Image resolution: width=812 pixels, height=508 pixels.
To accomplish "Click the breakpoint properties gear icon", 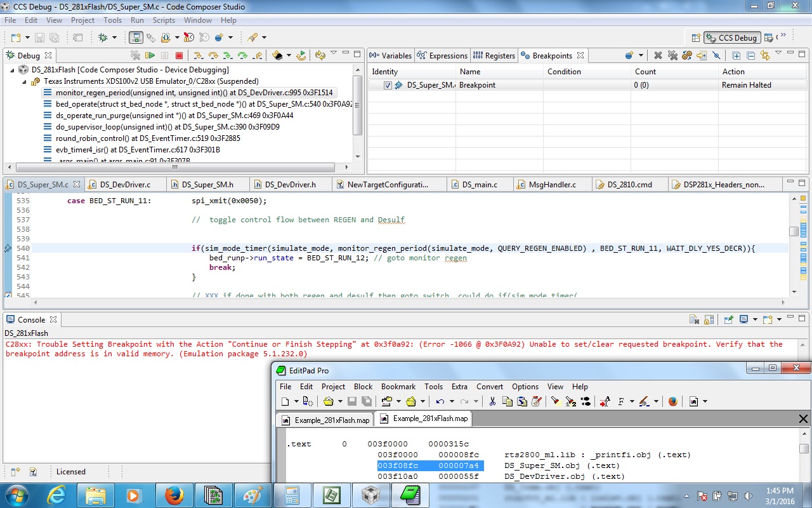I will [687, 55].
